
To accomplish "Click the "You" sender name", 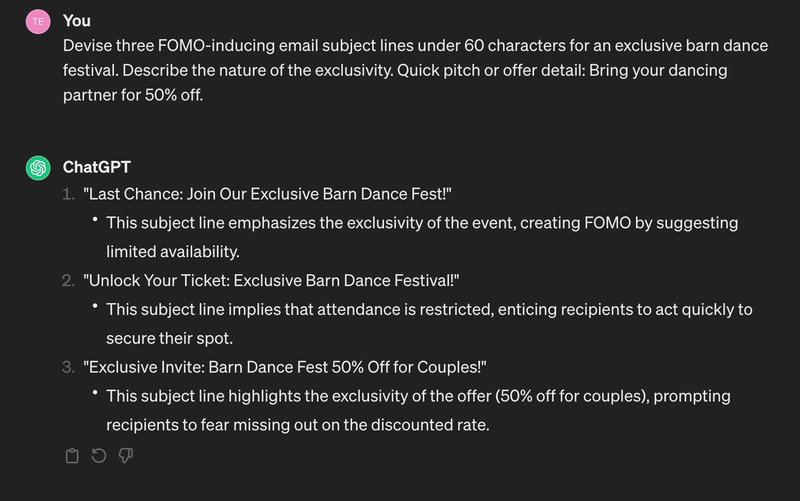I will (77, 21).
